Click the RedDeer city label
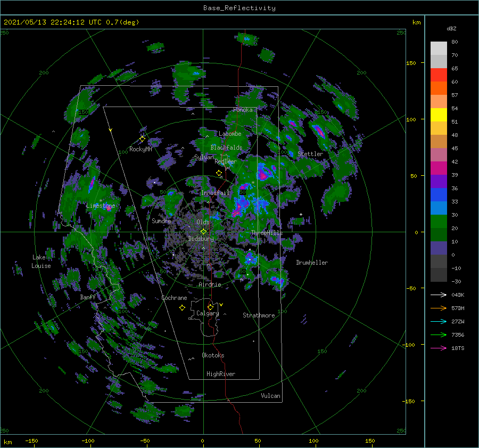This screenshot has width=479, height=448. coord(226,161)
